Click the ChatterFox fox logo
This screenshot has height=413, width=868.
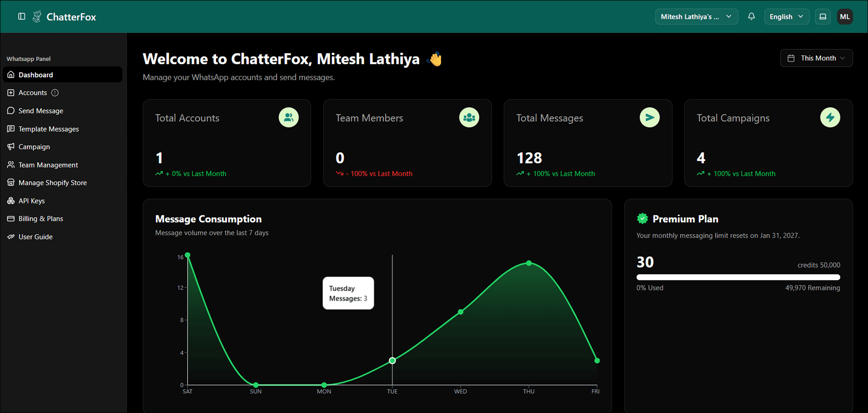pos(37,17)
